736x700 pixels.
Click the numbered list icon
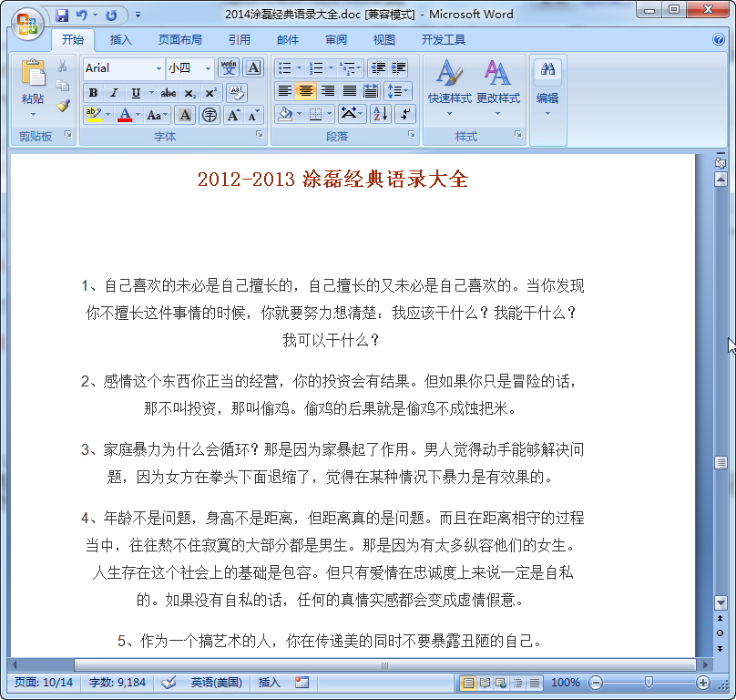click(x=316, y=68)
